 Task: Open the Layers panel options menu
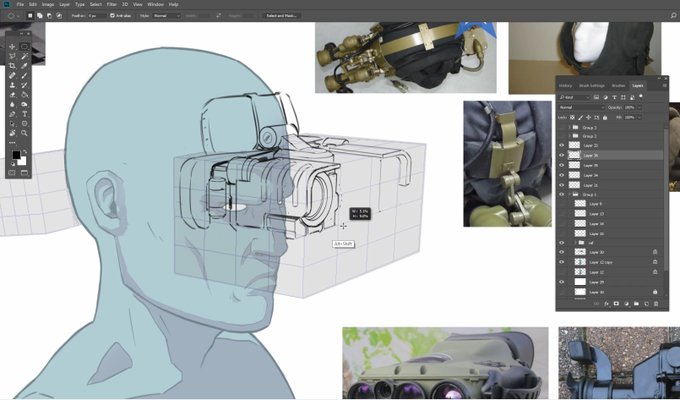664,85
